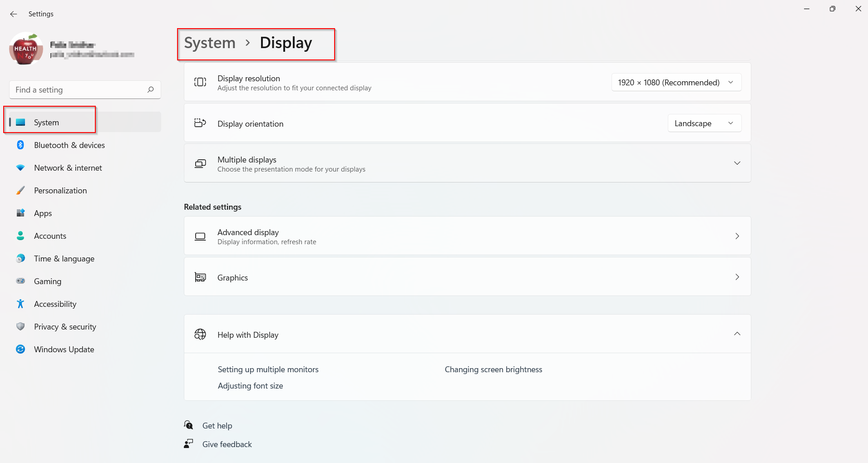Screen dimensions: 868x463
Task: Click the Help with Display globe icon
Action: (x=200, y=334)
